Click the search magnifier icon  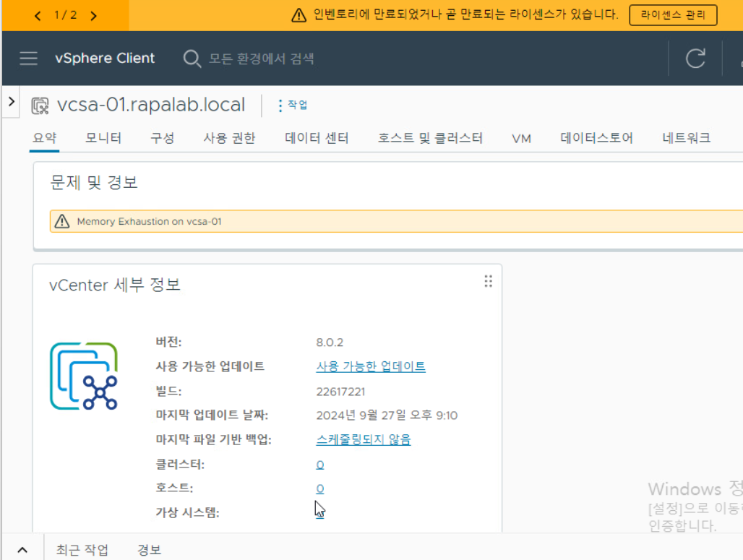tap(192, 59)
